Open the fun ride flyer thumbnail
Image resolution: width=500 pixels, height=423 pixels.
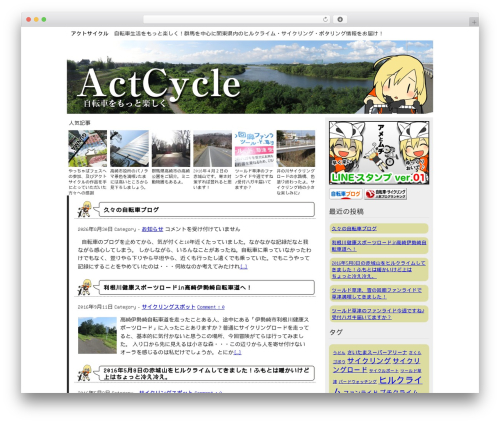[254, 148]
